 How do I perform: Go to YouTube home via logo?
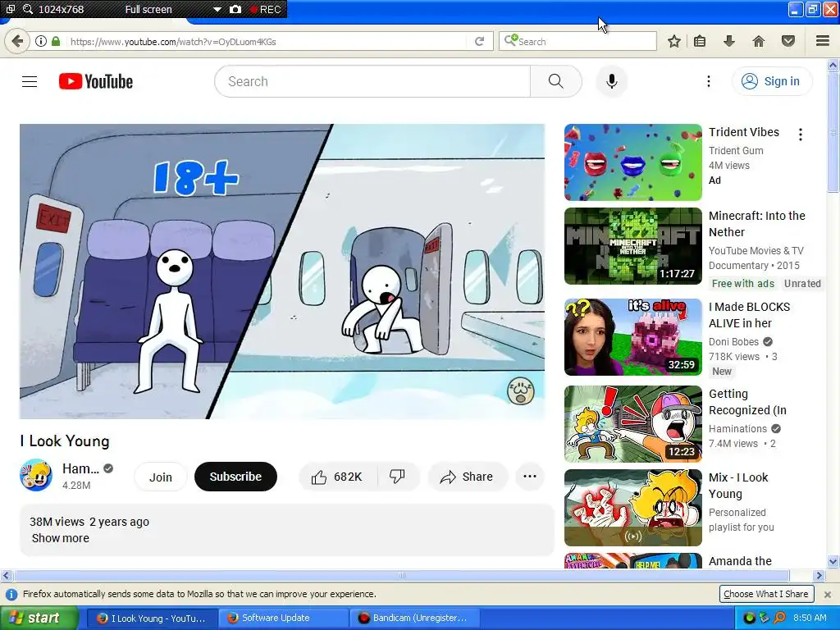coord(96,81)
